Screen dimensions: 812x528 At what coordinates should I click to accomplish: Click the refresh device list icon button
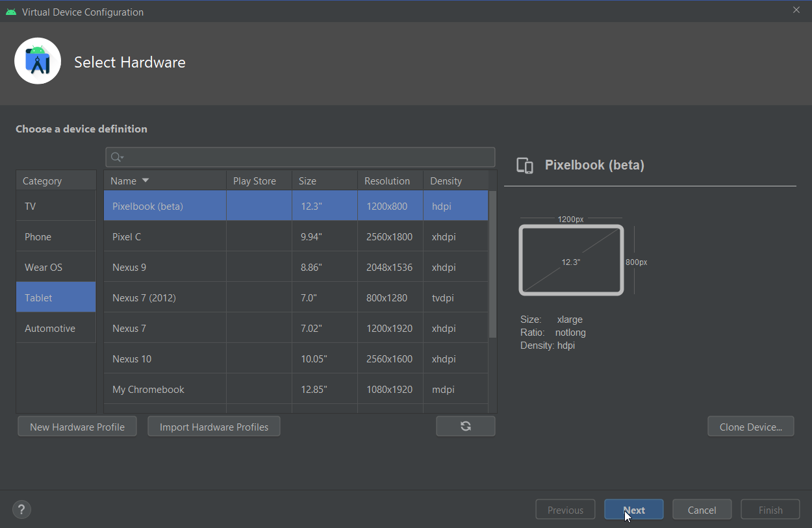(x=466, y=426)
